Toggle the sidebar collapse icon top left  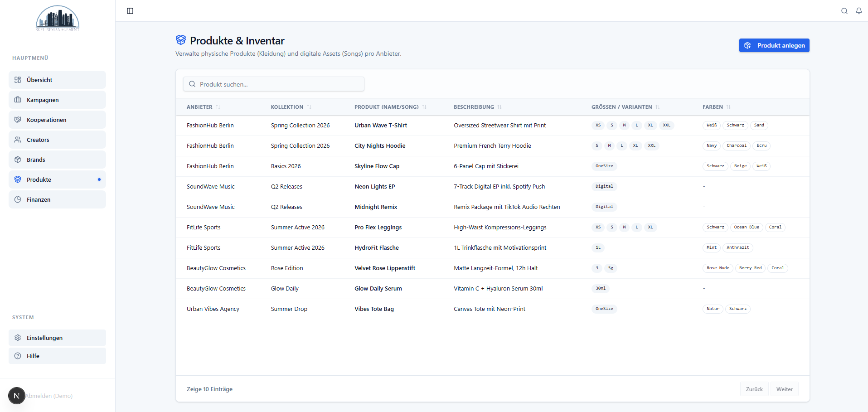(x=131, y=10)
